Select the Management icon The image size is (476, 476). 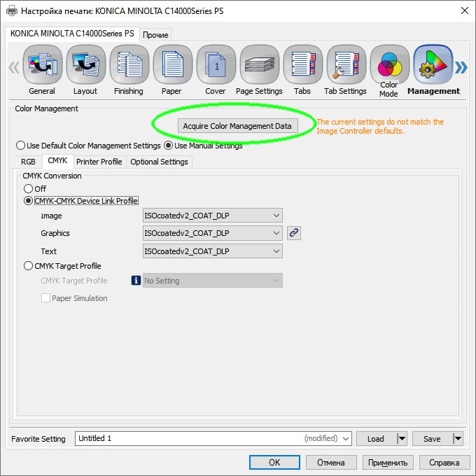433,64
